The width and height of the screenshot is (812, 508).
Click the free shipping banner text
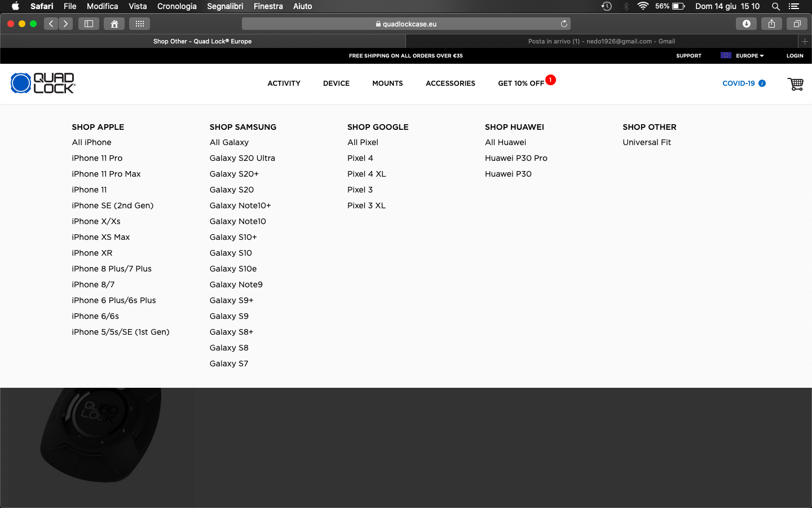(x=406, y=56)
